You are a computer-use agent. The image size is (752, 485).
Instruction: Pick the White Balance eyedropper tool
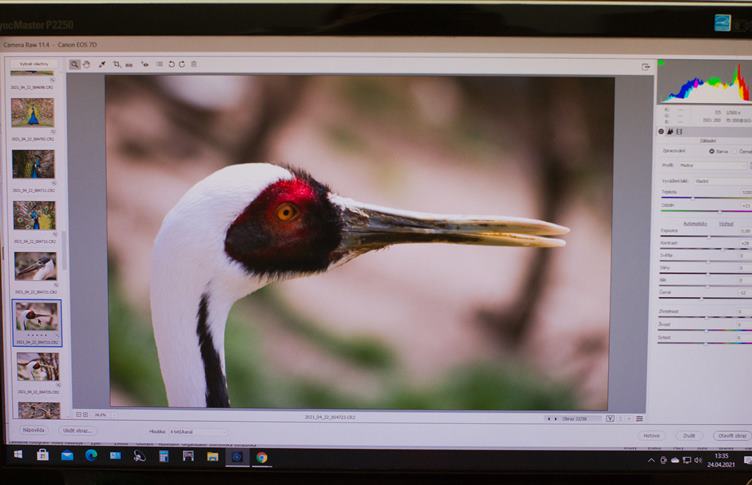(102, 64)
